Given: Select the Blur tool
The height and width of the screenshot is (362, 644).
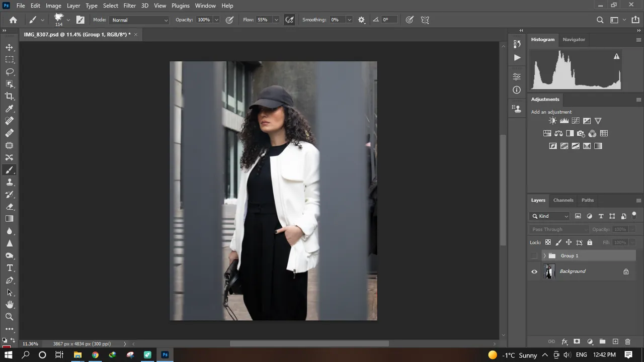Looking at the screenshot, I should (10, 231).
